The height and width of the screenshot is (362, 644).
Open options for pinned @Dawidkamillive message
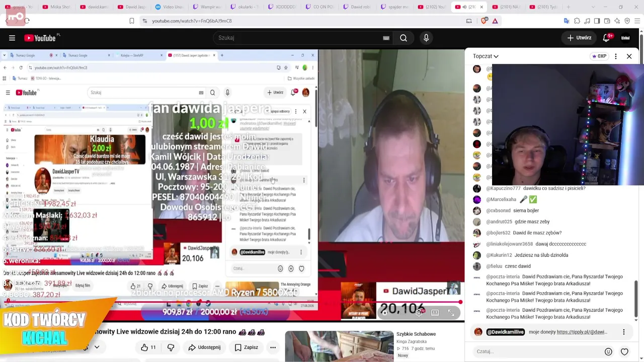(x=624, y=332)
